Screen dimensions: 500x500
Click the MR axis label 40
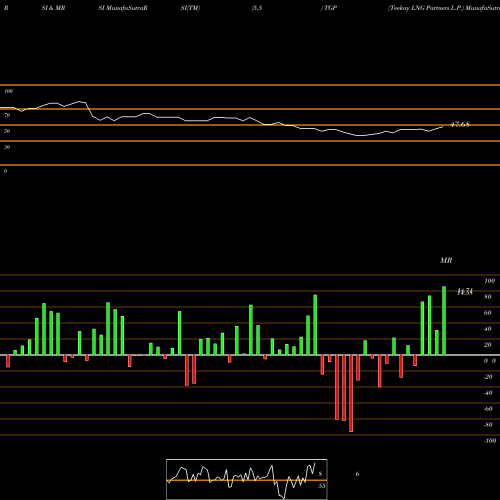pyautogui.click(x=488, y=329)
